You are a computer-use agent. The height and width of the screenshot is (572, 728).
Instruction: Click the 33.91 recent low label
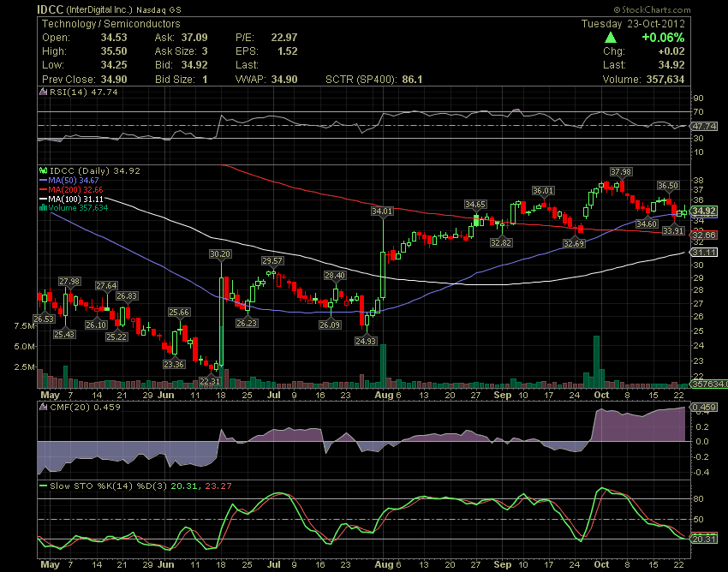coord(672,230)
